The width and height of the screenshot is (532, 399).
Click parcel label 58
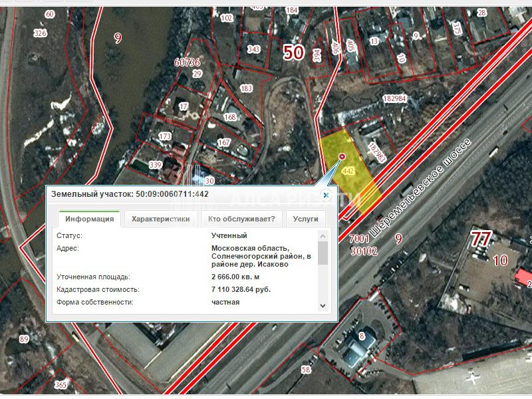click(x=306, y=370)
